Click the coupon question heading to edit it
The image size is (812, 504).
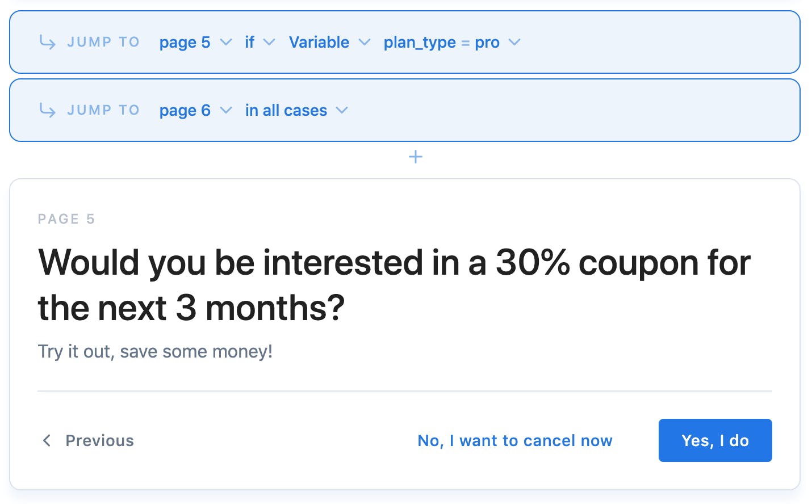[394, 285]
